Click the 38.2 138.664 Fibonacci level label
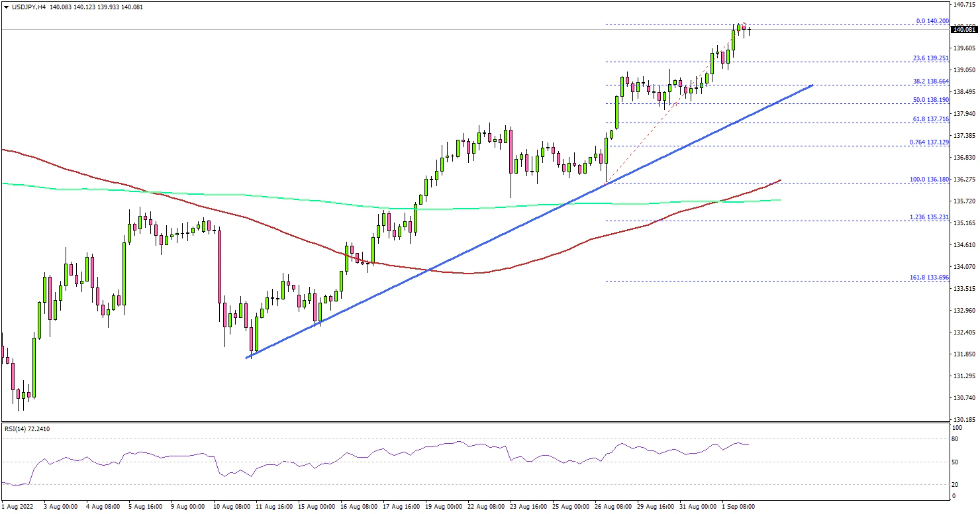980x514 pixels. point(930,81)
